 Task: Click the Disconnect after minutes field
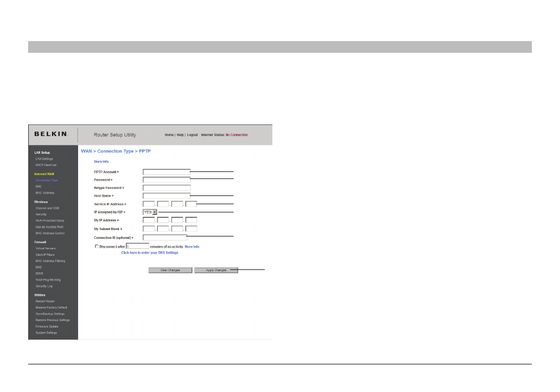tap(137, 246)
